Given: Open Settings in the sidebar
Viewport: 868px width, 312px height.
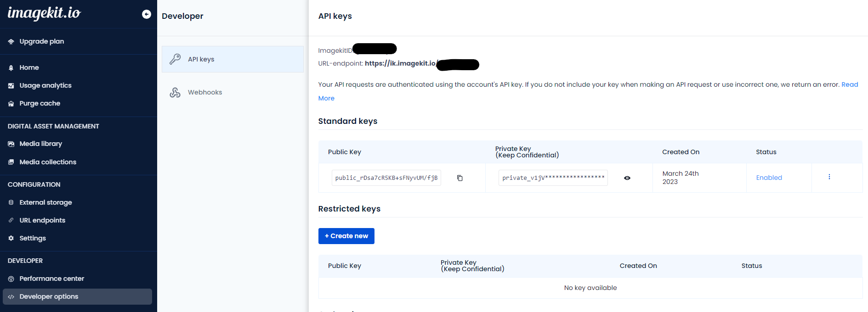Looking at the screenshot, I should click(33, 238).
